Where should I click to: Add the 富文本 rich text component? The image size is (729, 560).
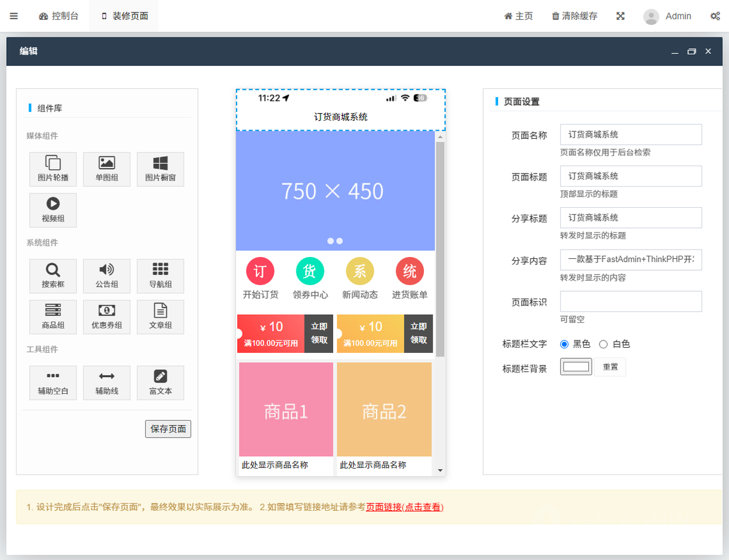coord(160,383)
